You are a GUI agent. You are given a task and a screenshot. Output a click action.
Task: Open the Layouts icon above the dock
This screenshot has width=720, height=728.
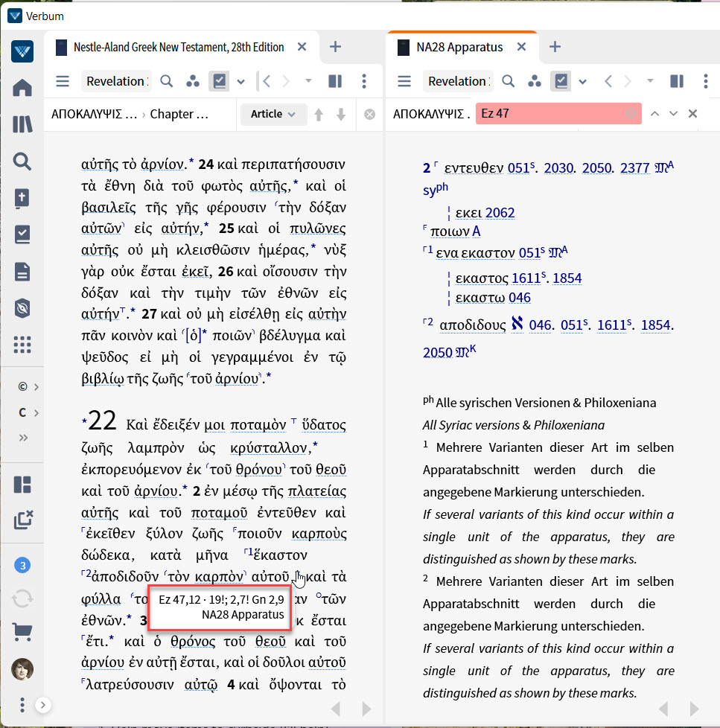click(22, 484)
